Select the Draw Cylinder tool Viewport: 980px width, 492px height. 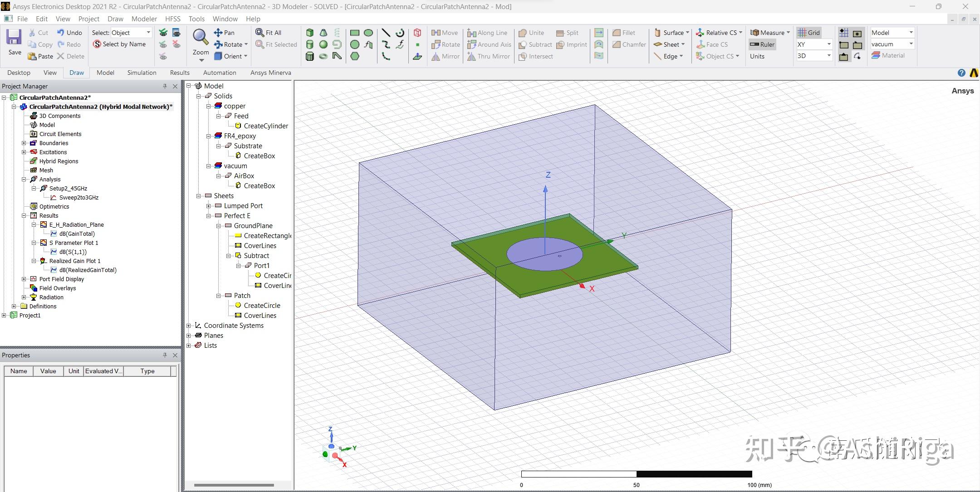click(x=310, y=44)
